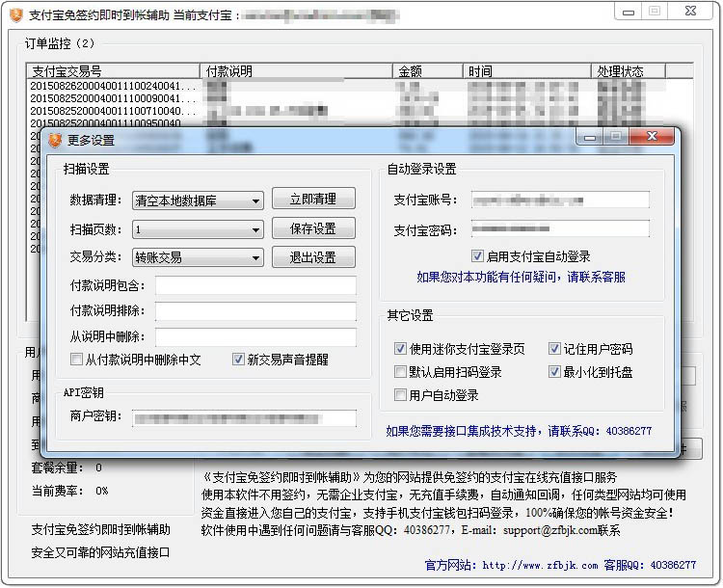The height and width of the screenshot is (588, 723).
Task: Focus the 商户密钥 input field
Action: coord(245,418)
